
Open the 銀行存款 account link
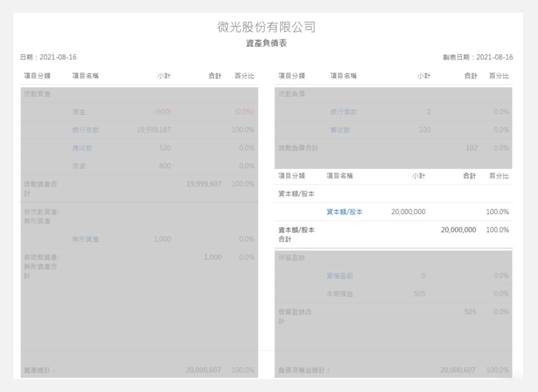click(86, 130)
